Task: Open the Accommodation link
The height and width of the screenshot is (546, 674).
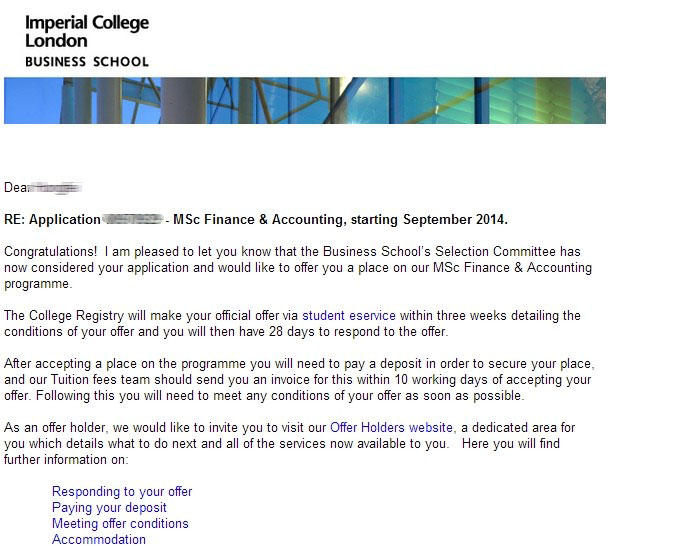Action: point(99,540)
